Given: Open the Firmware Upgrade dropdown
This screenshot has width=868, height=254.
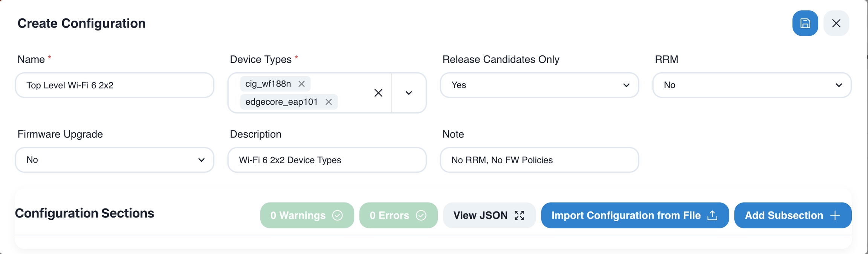Looking at the screenshot, I should pos(115,160).
